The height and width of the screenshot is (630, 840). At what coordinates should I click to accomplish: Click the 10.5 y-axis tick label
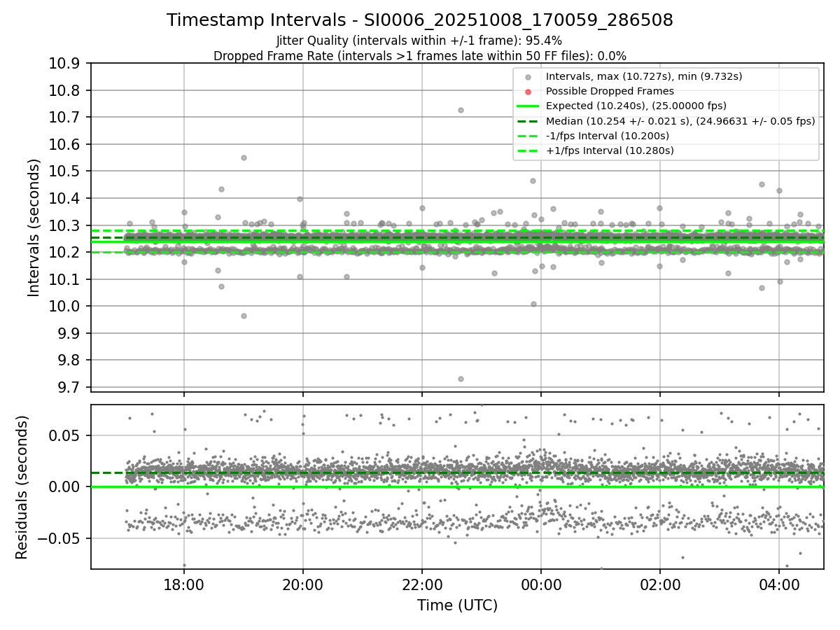pyautogui.click(x=65, y=171)
